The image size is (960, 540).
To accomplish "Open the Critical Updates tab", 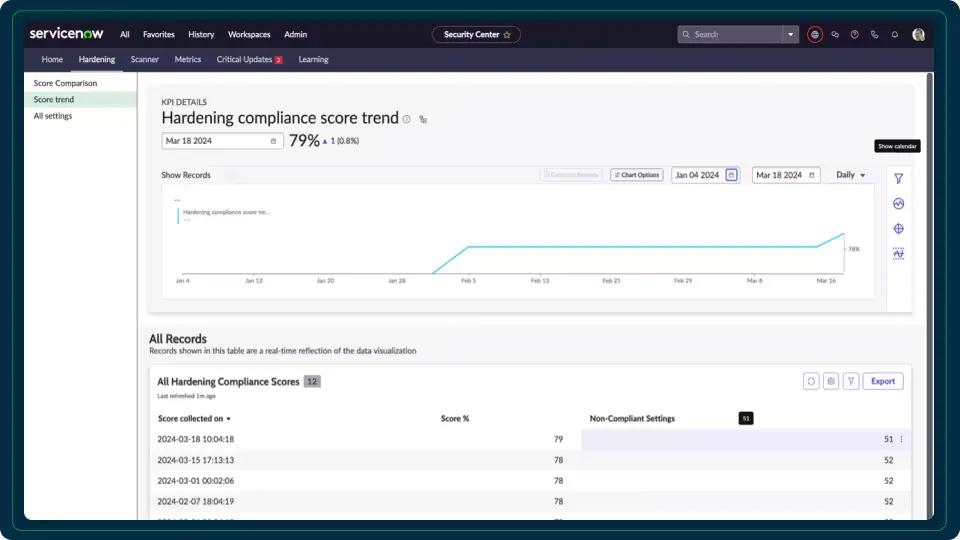I will [x=249, y=59].
